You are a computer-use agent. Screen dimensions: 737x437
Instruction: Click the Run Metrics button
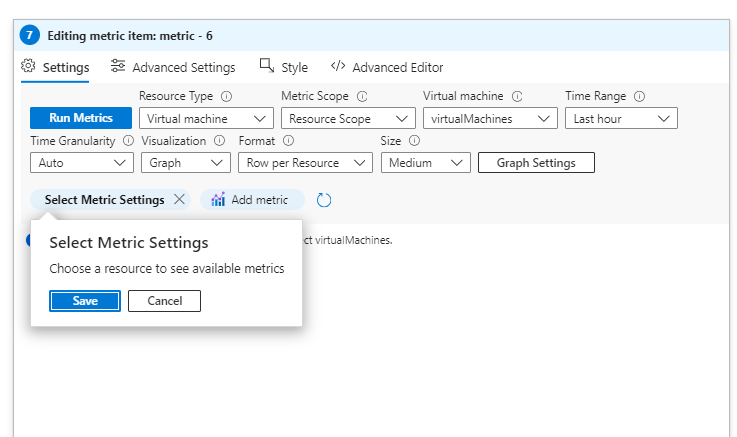click(81, 118)
